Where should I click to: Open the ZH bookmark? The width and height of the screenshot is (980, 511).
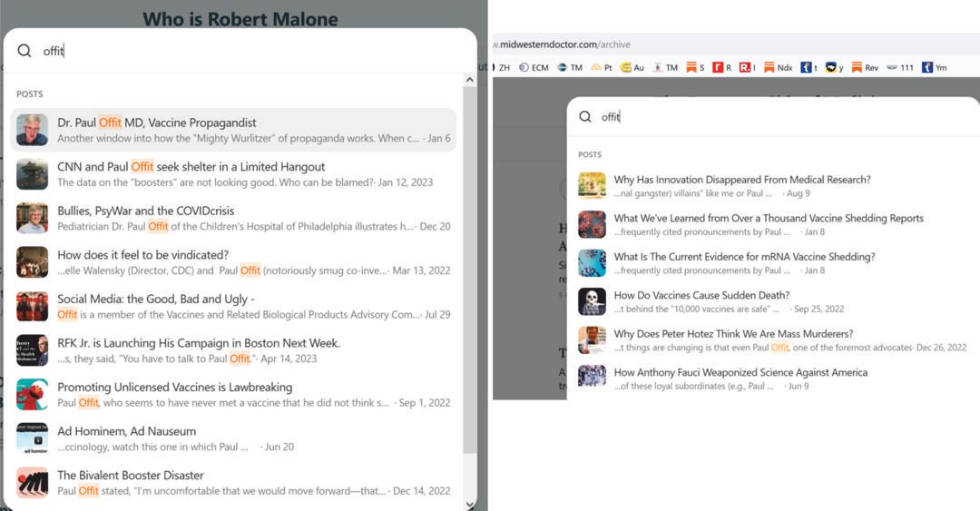(x=500, y=67)
